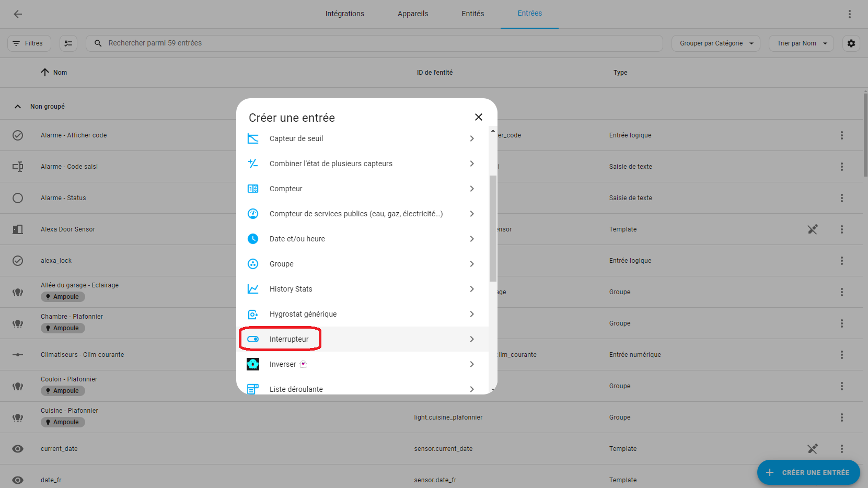Switch to the Appareils tab
Screen dimensions: 868x488
(412, 14)
